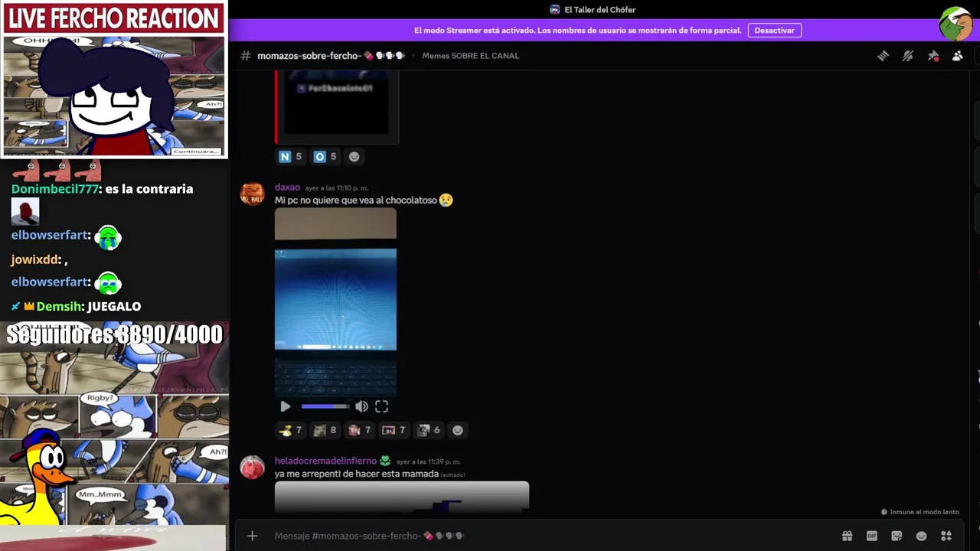Viewport: 980px width, 551px height.
Task: Open the gift Nitro icon
Action: click(x=847, y=536)
